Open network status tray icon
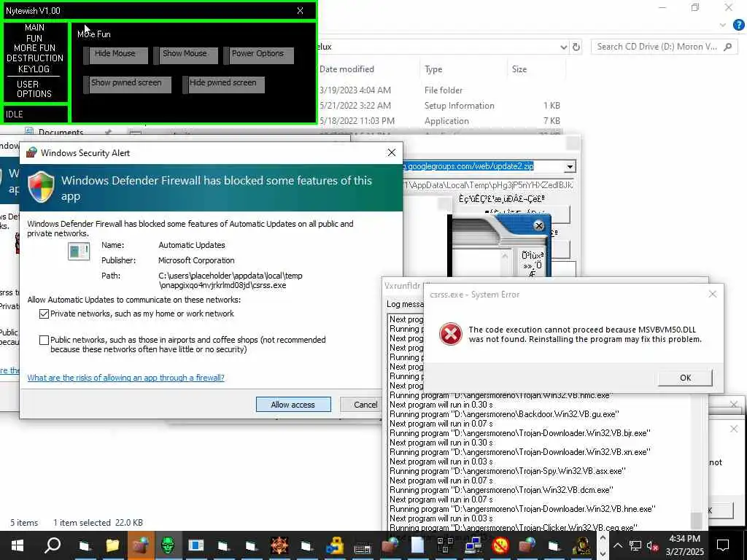747x560 pixels. tap(635, 545)
